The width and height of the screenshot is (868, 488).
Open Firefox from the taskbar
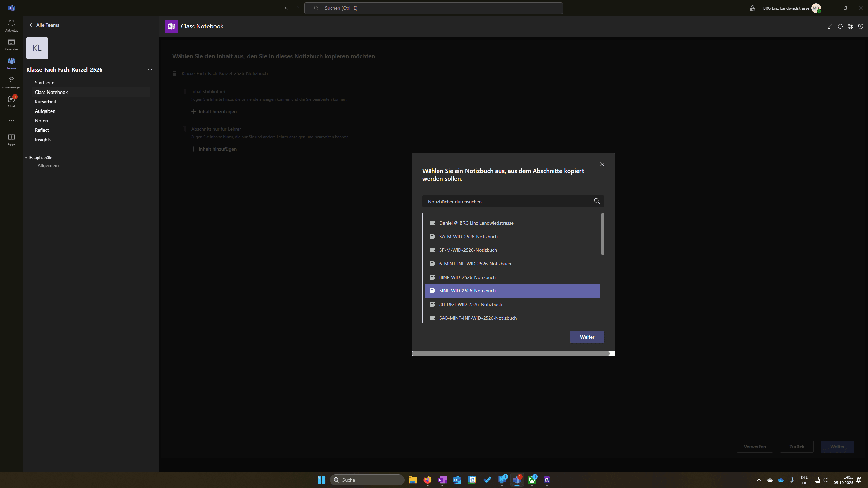coord(427,480)
